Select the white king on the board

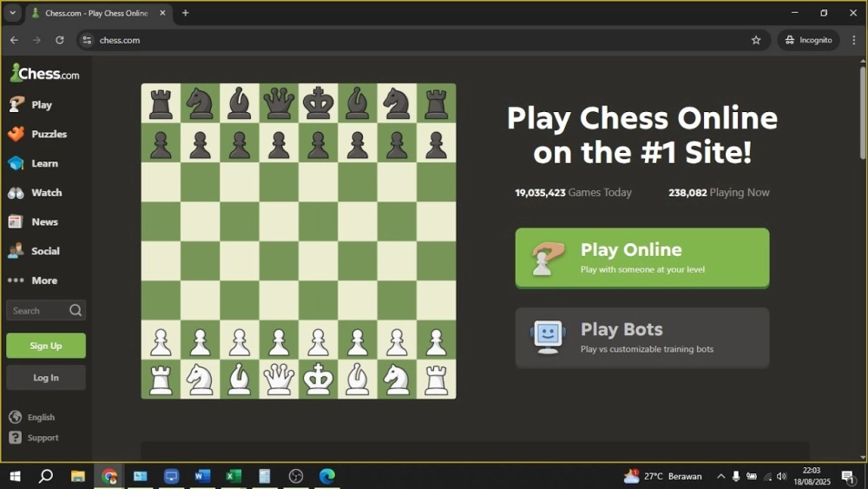(x=318, y=380)
